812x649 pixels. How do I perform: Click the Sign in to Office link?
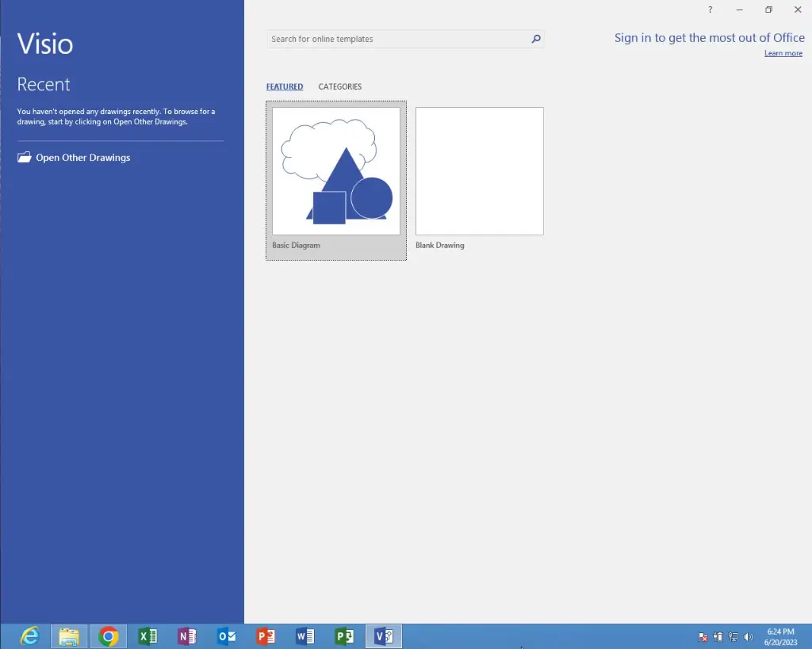coord(709,38)
